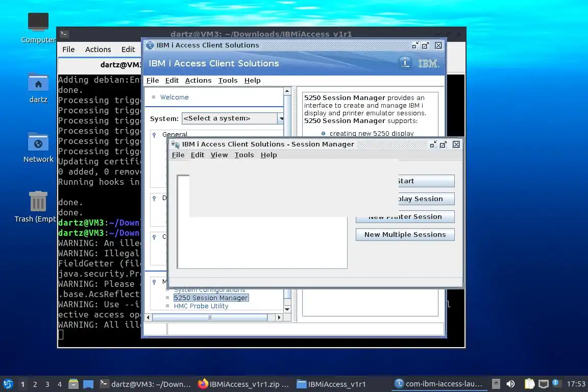The height and width of the screenshot is (392, 588).
Task: Toggle the tree handle of the C group
Action: tap(154, 237)
